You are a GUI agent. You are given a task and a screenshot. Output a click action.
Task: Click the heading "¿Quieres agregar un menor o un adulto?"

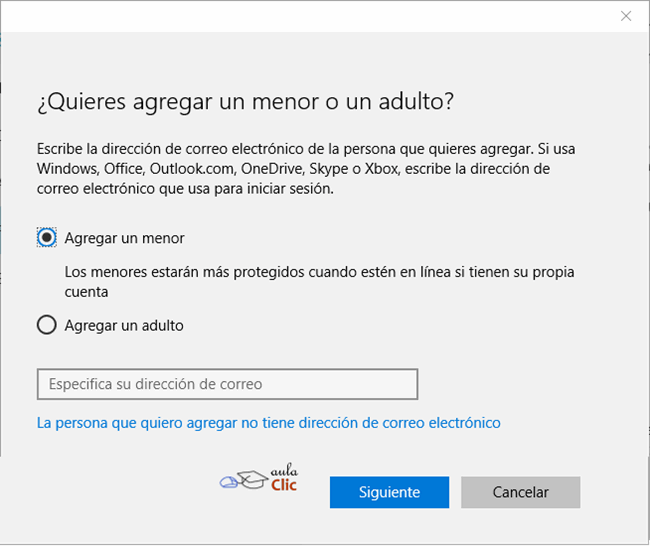(245, 102)
